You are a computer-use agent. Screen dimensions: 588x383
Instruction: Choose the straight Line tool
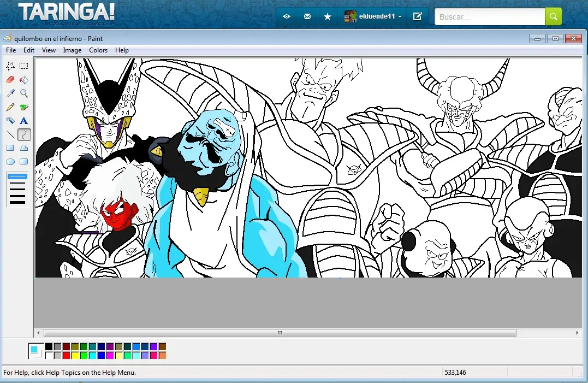coord(10,134)
